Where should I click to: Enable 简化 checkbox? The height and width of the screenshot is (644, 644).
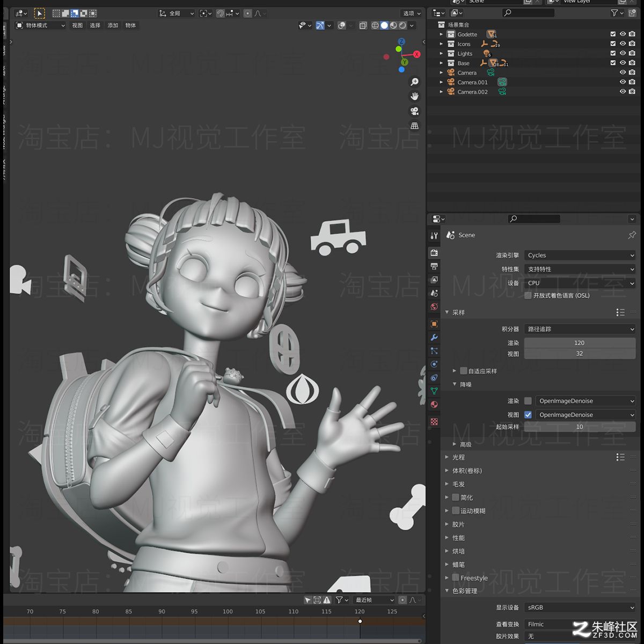[456, 497]
